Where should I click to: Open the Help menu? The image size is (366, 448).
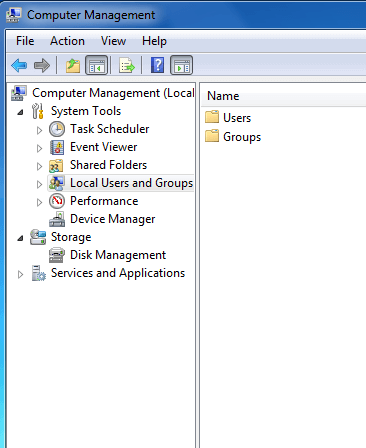[x=154, y=41]
